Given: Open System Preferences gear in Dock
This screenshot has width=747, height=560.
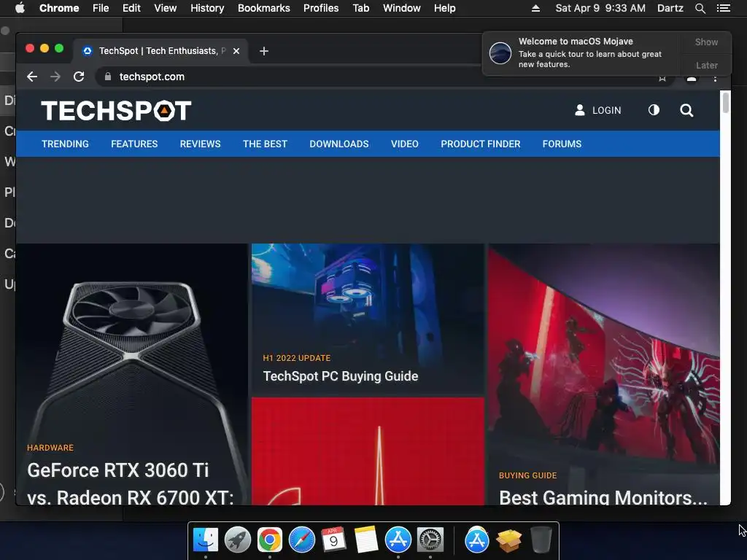Looking at the screenshot, I should pos(430,540).
